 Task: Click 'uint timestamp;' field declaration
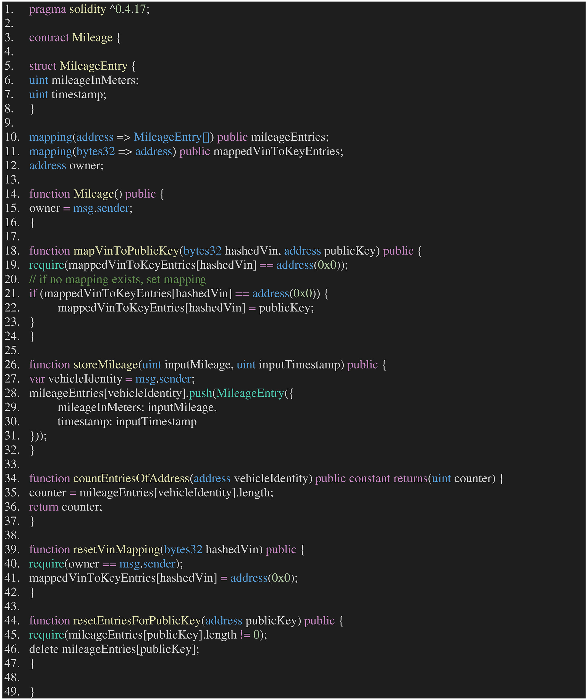[68, 95]
